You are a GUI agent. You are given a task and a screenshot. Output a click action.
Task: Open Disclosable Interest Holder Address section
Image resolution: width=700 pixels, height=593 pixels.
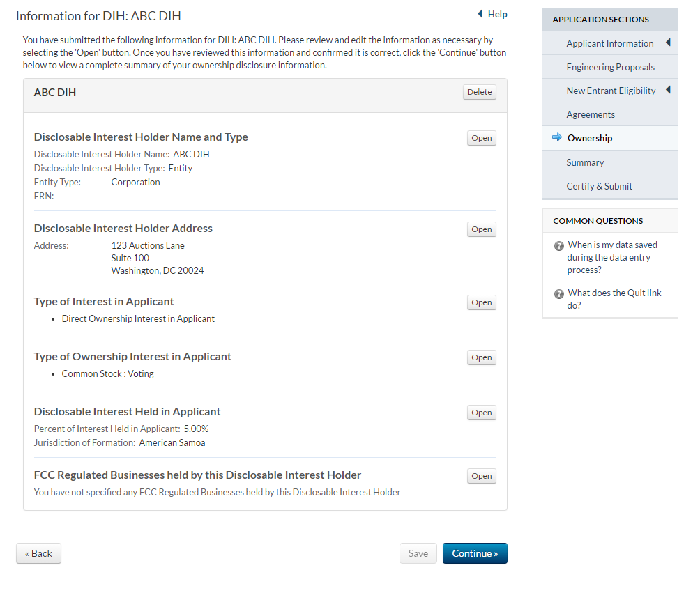point(481,229)
